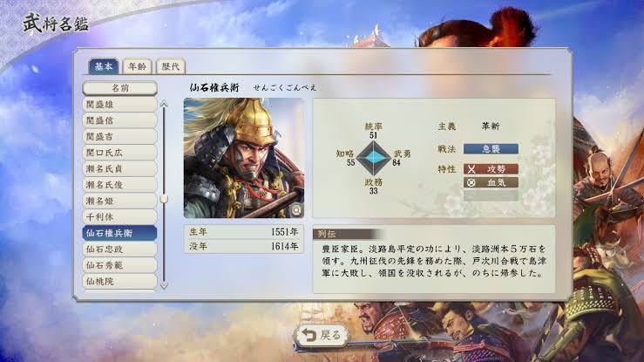This screenshot has height=362, width=644.
Task: Click the diamond-shaped stats radar chart
Action: click(373, 157)
